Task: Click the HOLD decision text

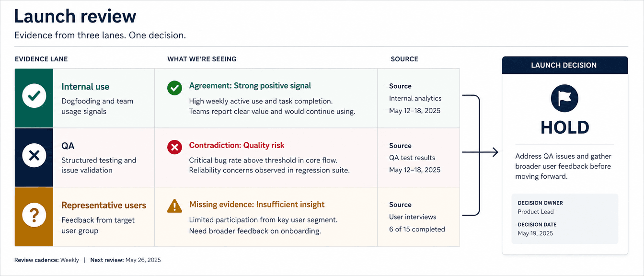Action: click(x=565, y=127)
